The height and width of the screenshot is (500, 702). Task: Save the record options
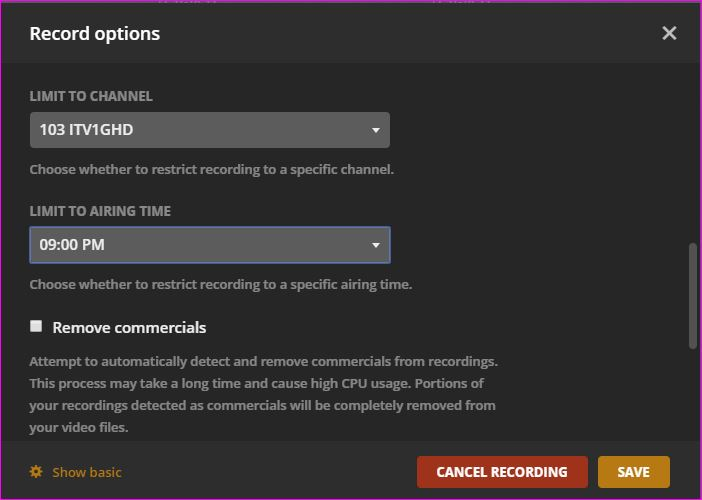[x=633, y=472]
